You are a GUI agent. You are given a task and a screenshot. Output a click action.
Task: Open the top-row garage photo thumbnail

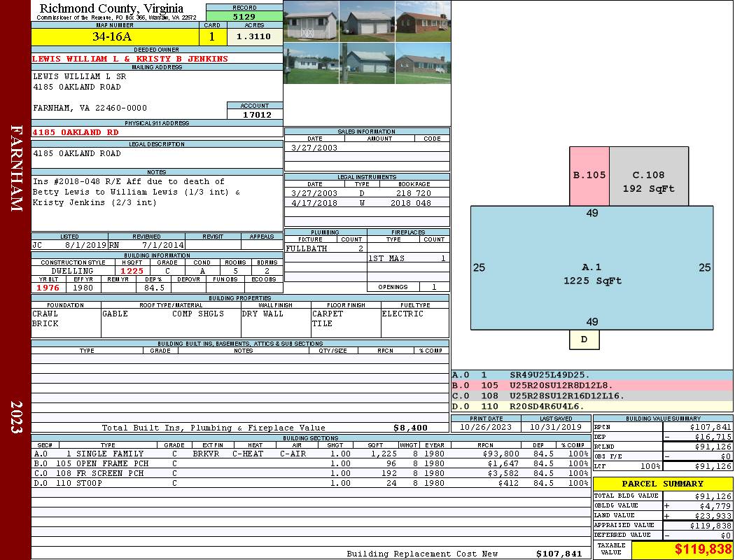[x=367, y=22]
